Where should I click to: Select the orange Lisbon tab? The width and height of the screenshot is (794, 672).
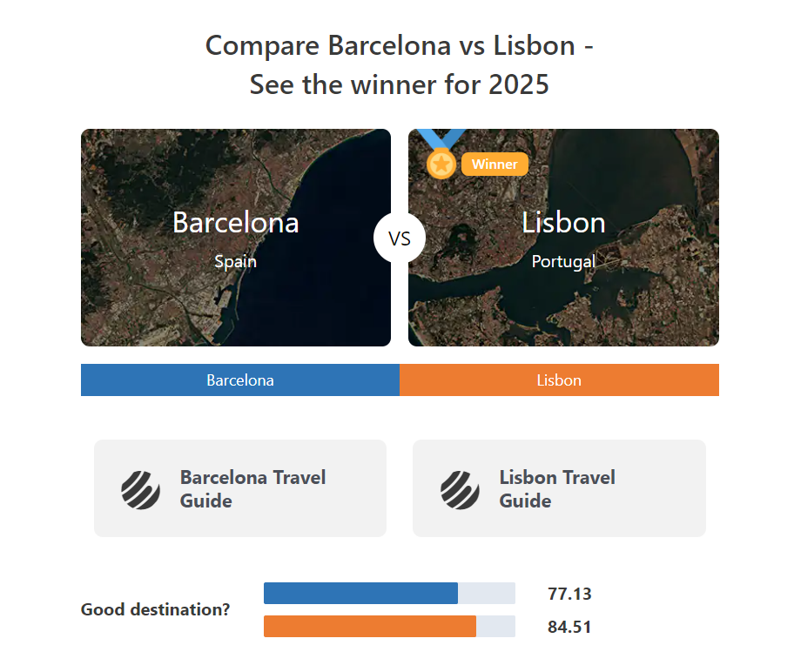pos(559,380)
